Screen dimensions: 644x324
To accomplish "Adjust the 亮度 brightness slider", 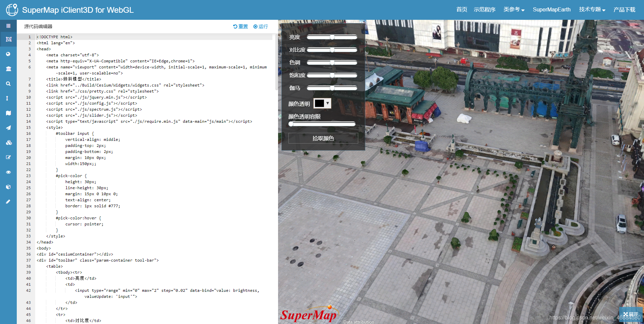I will point(332,37).
